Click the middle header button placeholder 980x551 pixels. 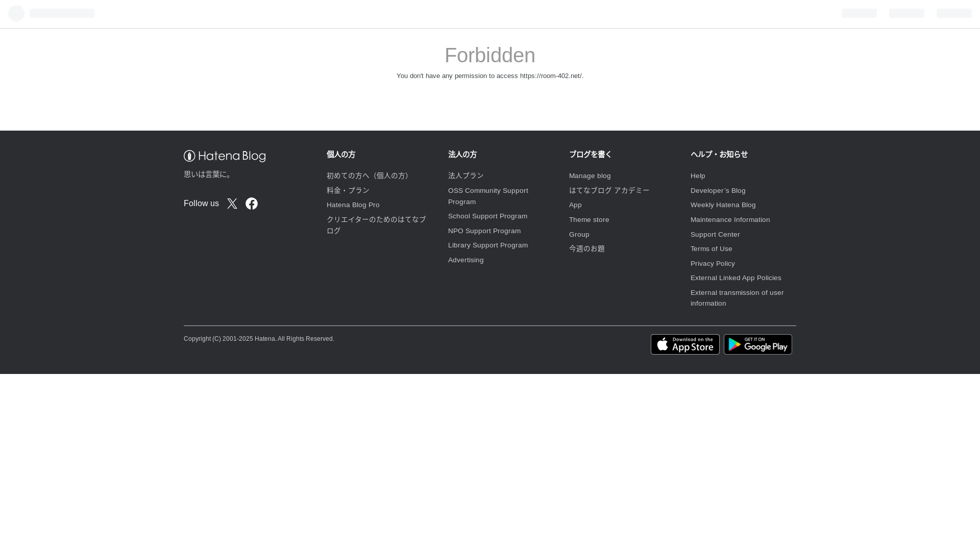pyautogui.click(x=906, y=13)
